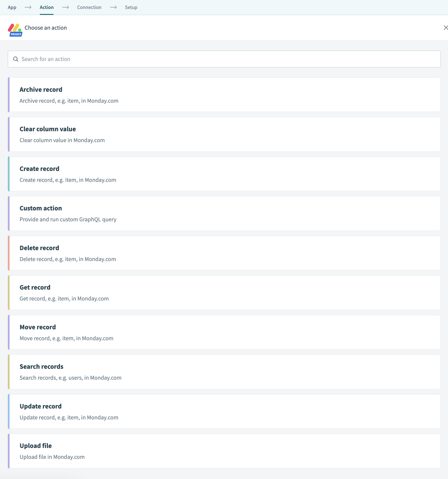Viewport: 448px width, 479px height.
Task: Jump to the Setup step tab
Action: click(131, 7)
